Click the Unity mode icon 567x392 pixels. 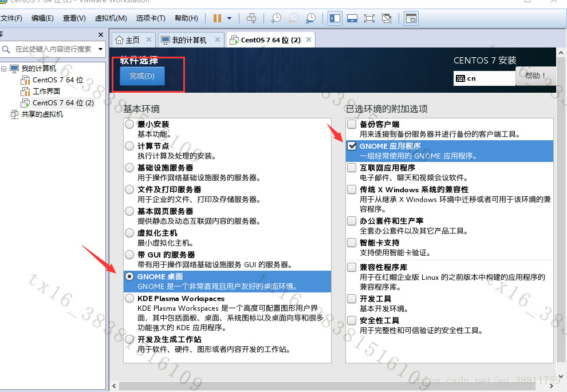coord(387,18)
